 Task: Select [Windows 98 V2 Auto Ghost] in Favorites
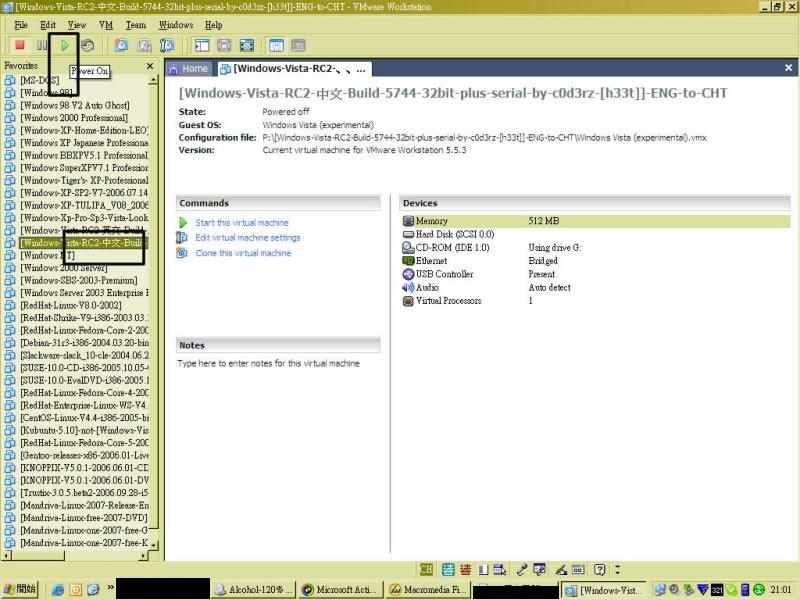tap(74, 105)
